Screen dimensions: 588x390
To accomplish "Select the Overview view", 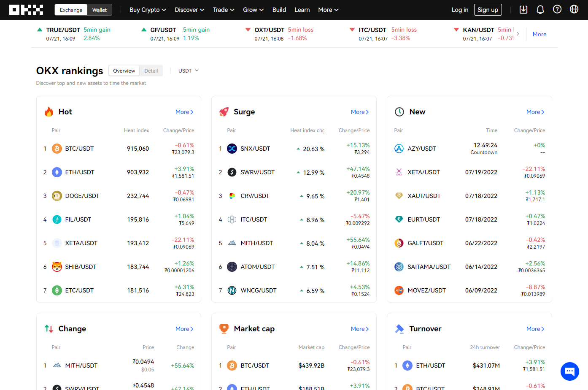I will click(x=124, y=70).
